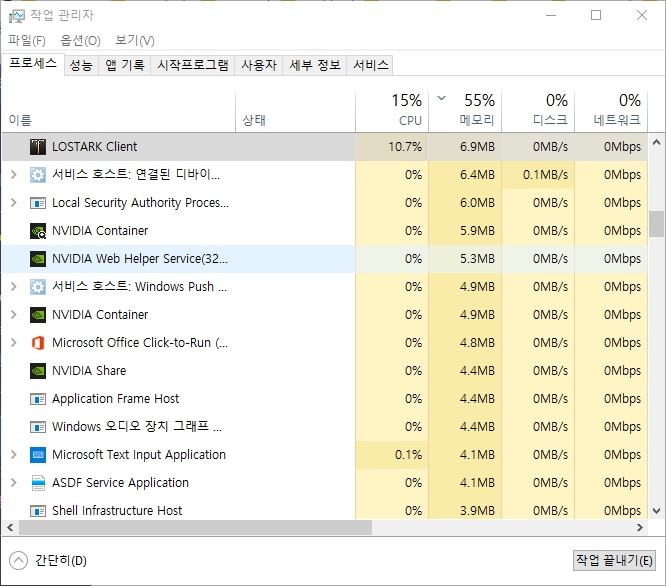Screen dimensions: 666x586
Task: Switch to the 앱 기록 tab
Action: click(x=124, y=65)
